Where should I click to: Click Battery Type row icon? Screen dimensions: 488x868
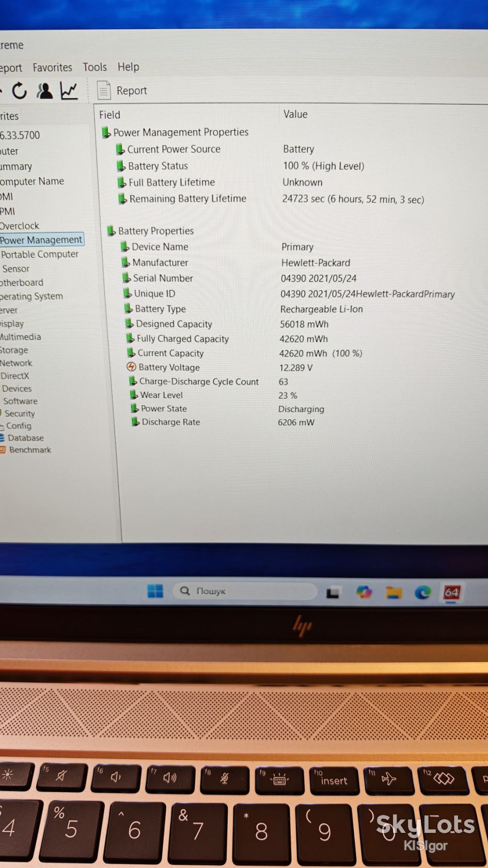tap(129, 308)
